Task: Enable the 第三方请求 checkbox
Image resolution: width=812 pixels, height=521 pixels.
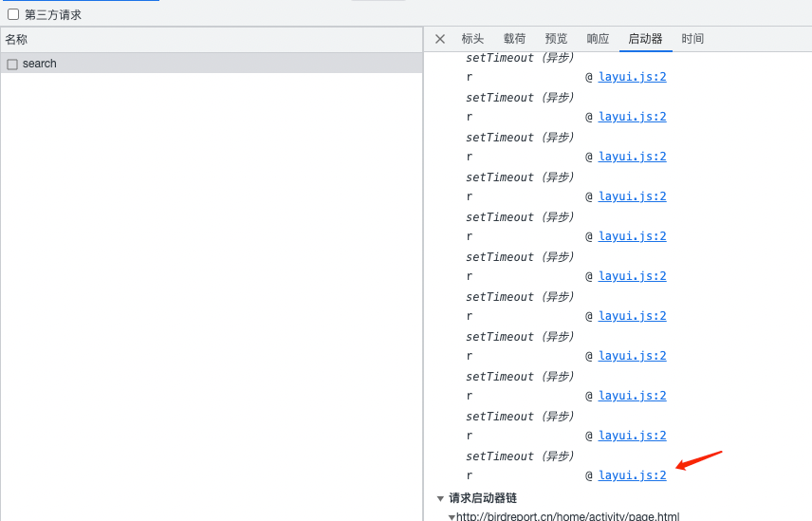Action: pyautogui.click(x=13, y=14)
